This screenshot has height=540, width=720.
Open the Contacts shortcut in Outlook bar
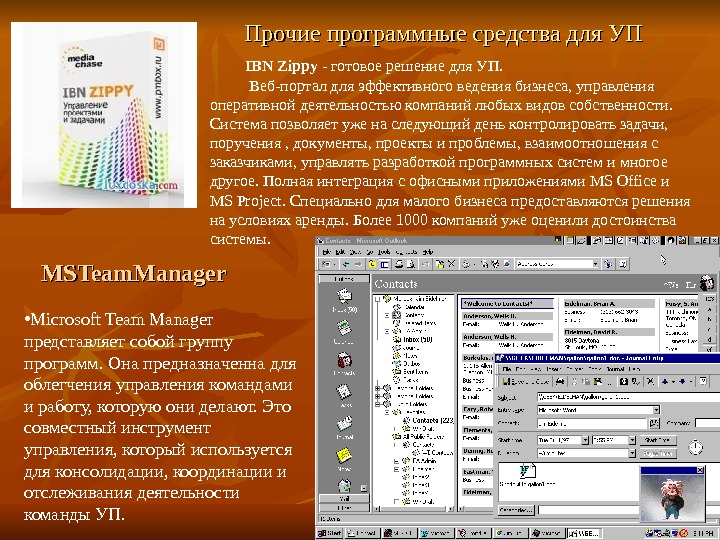click(x=344, y=364)
